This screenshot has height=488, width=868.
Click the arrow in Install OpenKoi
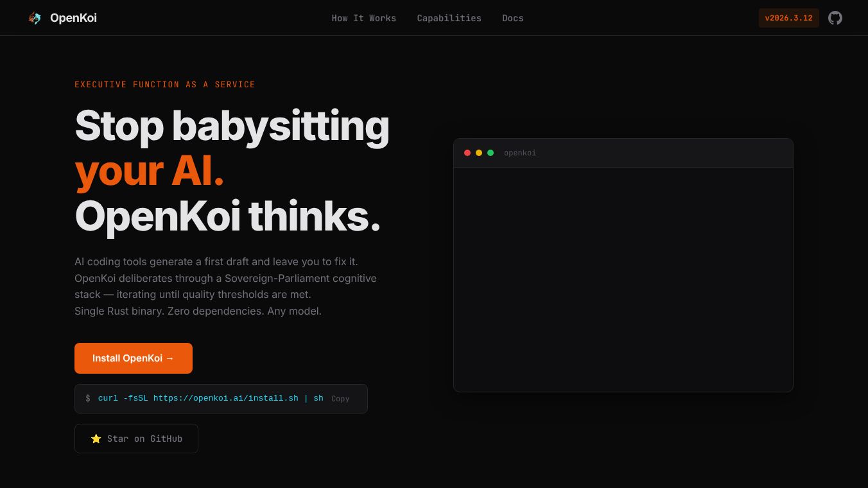pos(169,358)
